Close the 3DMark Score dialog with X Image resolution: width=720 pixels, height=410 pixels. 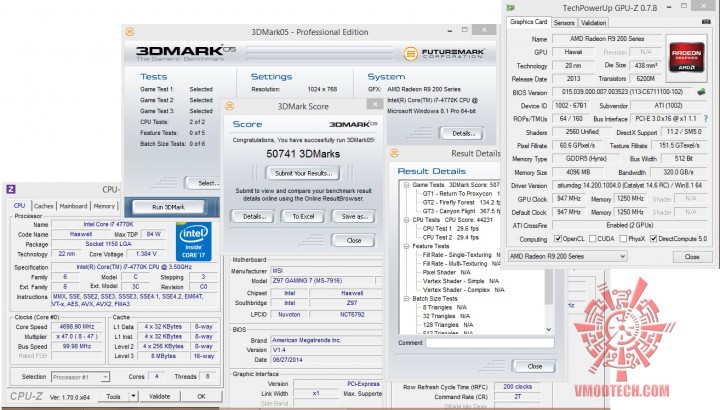[375, 104]
